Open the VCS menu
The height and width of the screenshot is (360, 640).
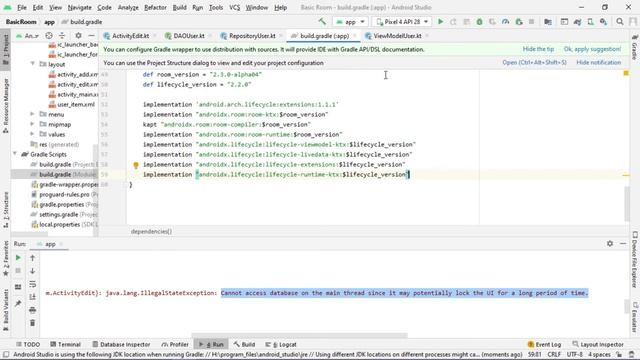pyautogui.click(x=234, y=7)
